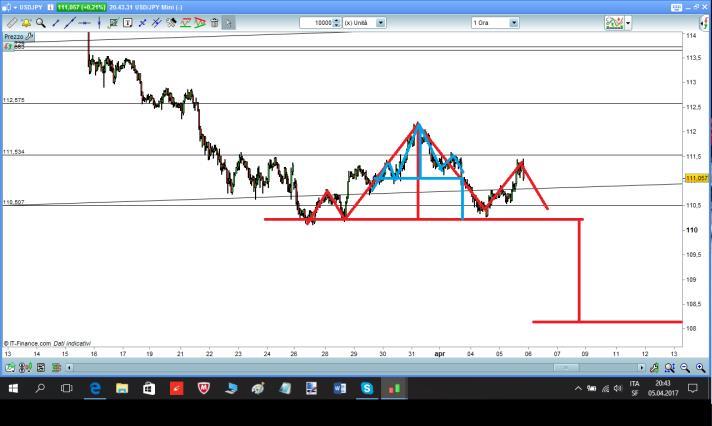This screenshot has height=426, width=712.
Task: Click the chart indicators template icon
Action: [x=614, y=23]
